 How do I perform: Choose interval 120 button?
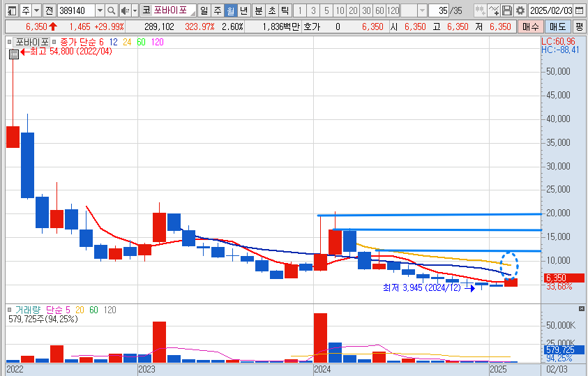tap(393, 10)
